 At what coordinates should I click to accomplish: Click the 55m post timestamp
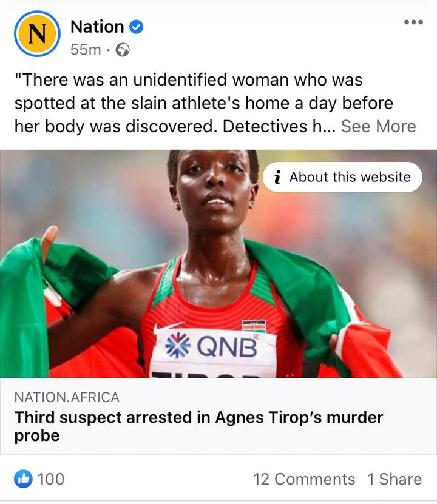coord(86,50)
